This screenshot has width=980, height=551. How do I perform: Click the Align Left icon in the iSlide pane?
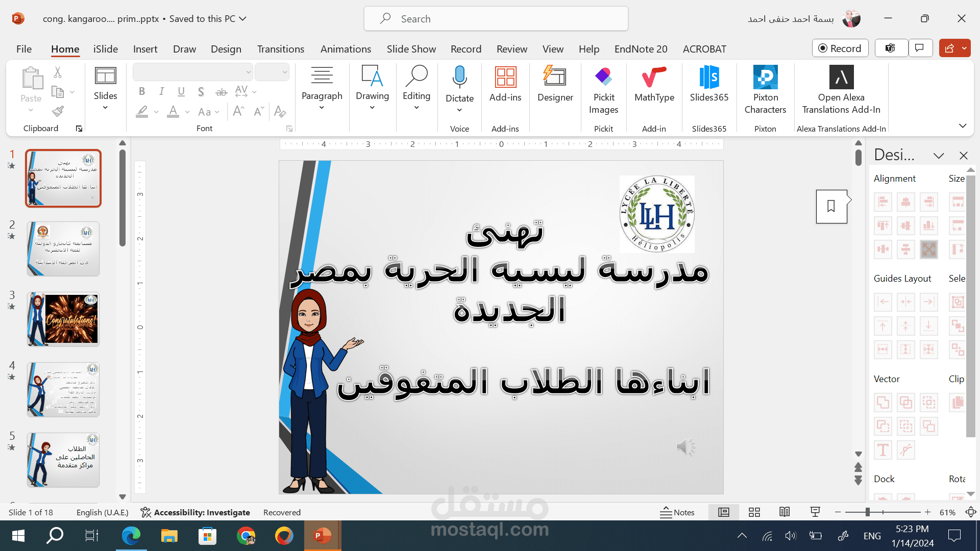pyautogui.click(x=883, y=202)
